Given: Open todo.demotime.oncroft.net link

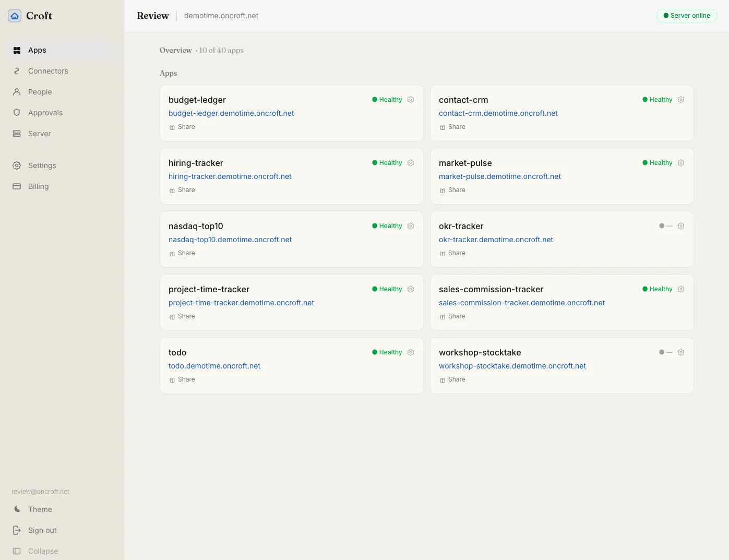Looking at the screenshot, I should tap(214, 366).
